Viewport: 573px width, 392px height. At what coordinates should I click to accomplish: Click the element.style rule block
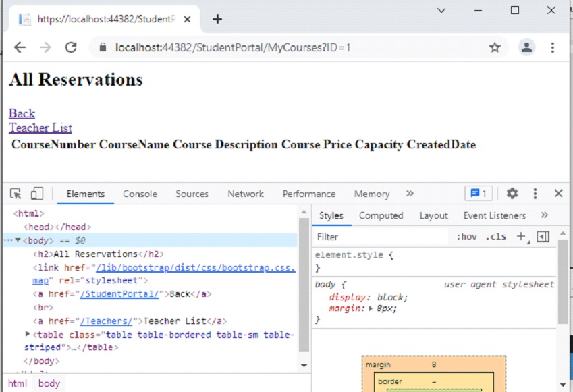coord(435,261)
